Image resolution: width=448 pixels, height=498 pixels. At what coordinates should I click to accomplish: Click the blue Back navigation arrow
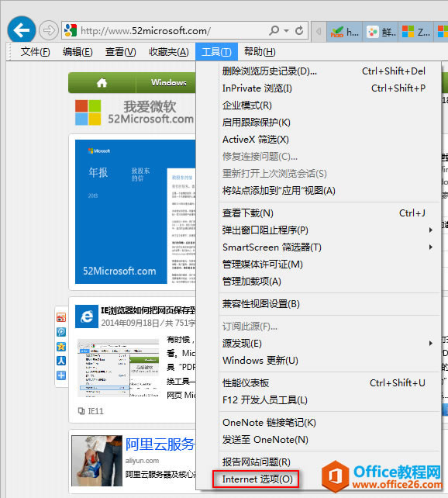pyautogui.click(x=21, y=30)
